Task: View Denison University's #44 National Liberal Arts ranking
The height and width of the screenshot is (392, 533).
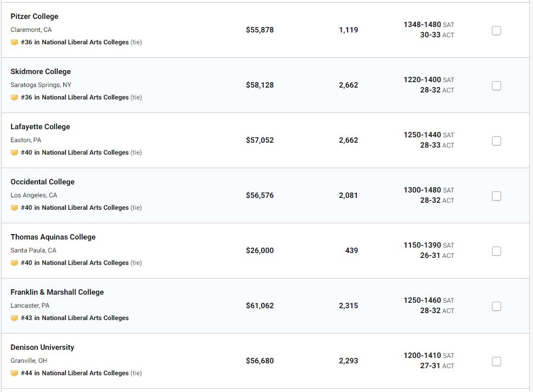Action: (x=75, y=373)
